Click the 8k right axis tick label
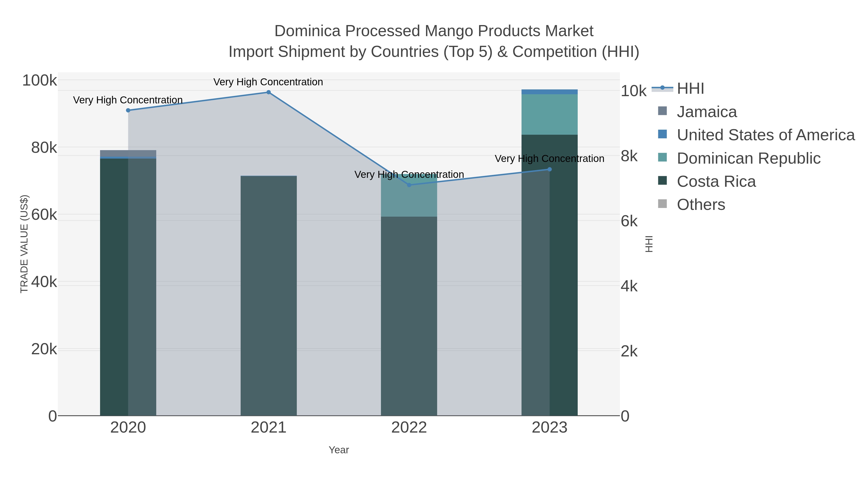The image size is (868, 488). click(630, 156)
